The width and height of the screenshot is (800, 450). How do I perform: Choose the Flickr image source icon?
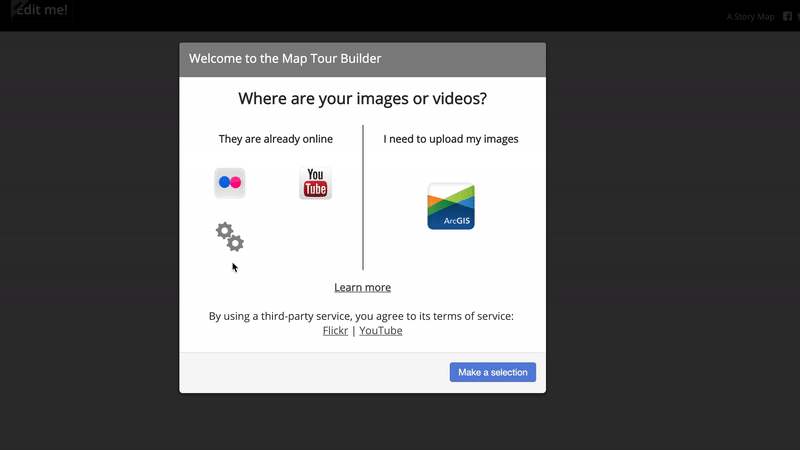[230, 183]
